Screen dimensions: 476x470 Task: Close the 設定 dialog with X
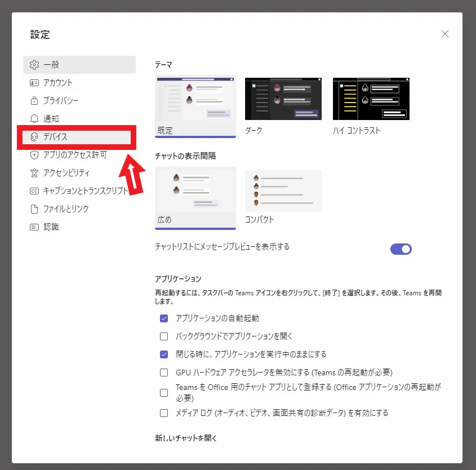point(445,34)
